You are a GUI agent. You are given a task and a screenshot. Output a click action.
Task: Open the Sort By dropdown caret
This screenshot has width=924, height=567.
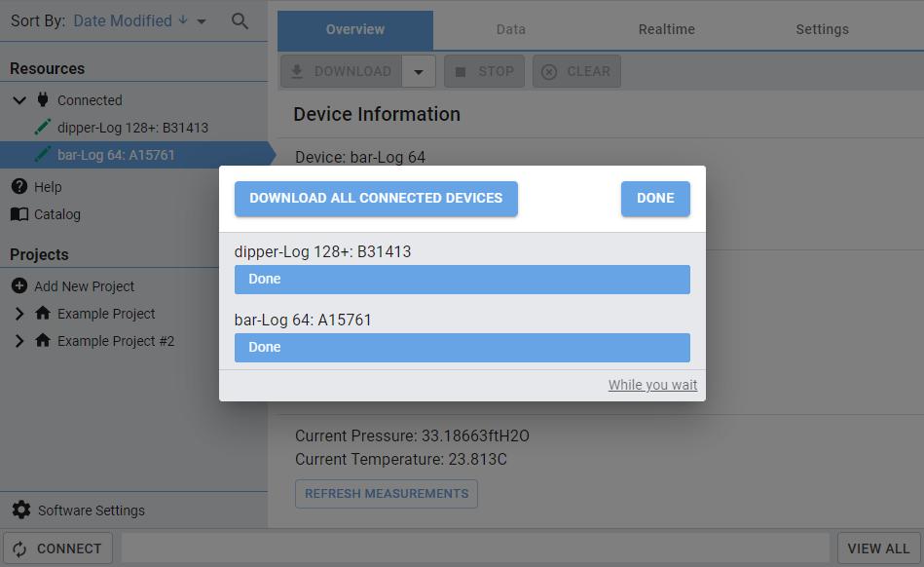(x=202, y=21)
